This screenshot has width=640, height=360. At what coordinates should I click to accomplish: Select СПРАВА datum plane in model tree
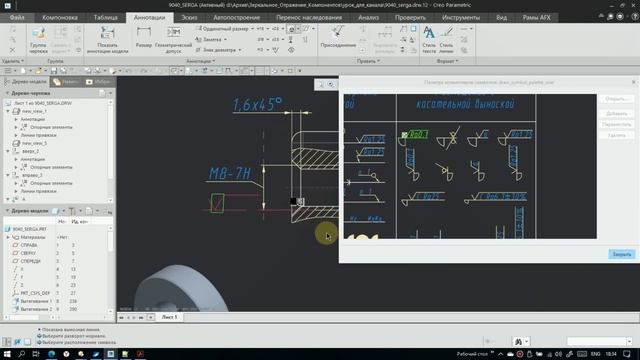coord(29,245)
